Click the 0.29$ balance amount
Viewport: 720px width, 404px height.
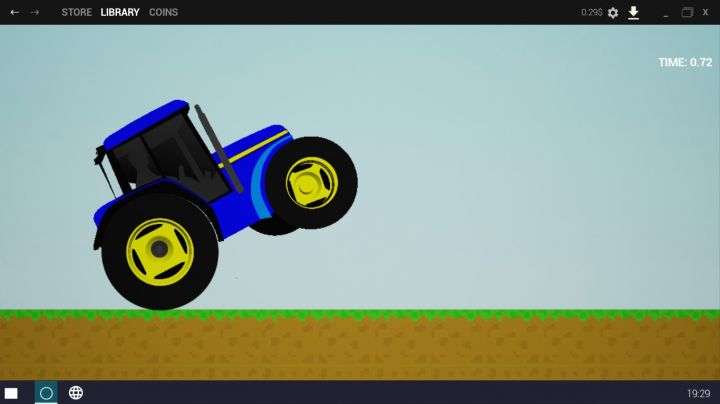592,12
